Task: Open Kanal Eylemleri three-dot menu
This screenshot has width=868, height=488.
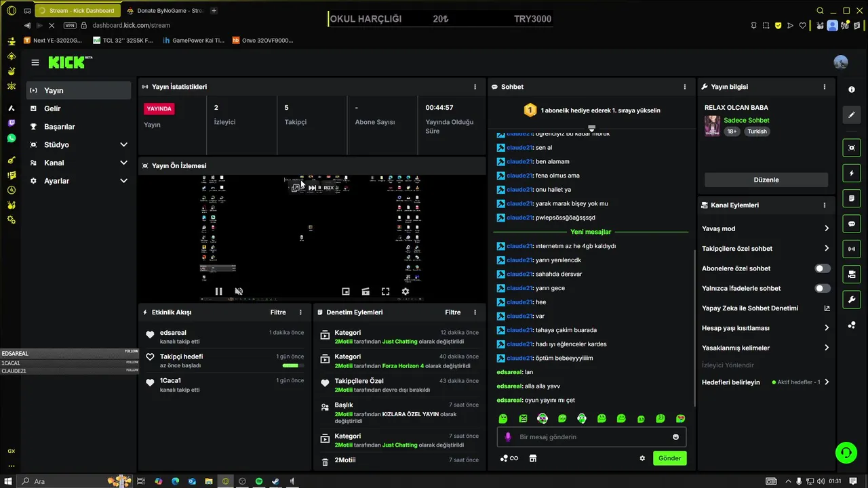Action: pyautogui.click(x=825, y=205)
